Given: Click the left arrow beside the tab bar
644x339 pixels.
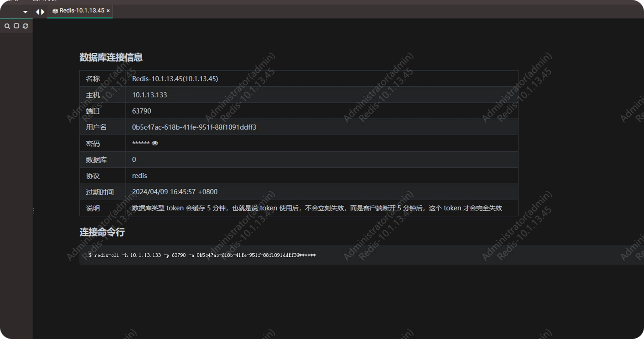Looking at the screenshot, I should (37, 12).
